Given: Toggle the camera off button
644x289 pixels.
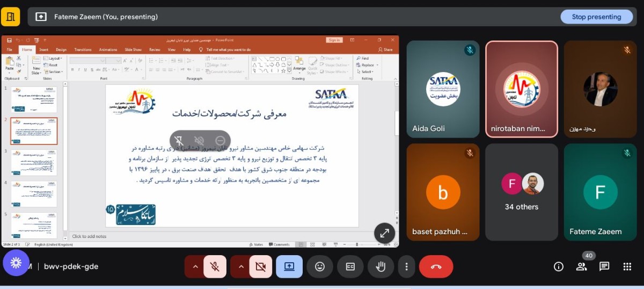Looking at the screenshot, I should click(261, 266).
